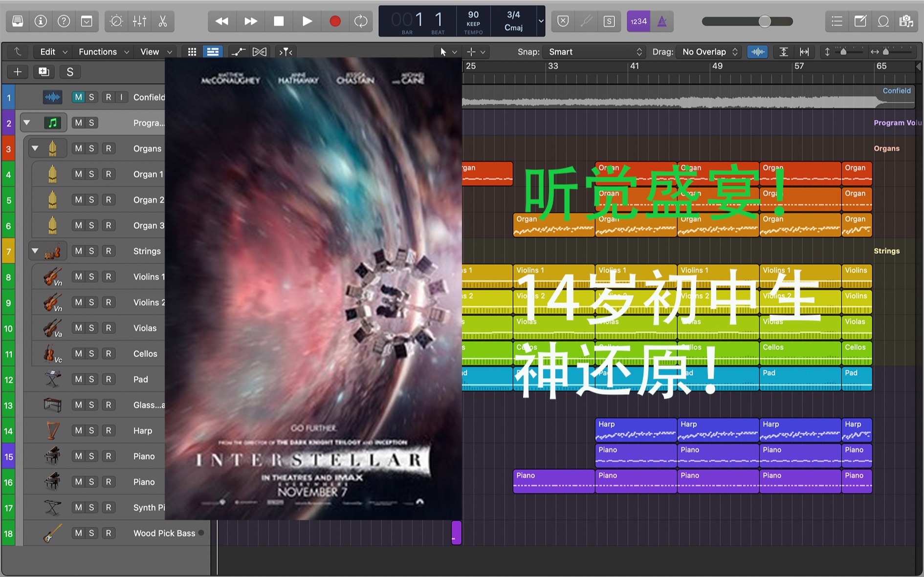The height and width of the screenshot is (577, 924).
Task: Switch to grid view icon
Action: coord(192,52)
